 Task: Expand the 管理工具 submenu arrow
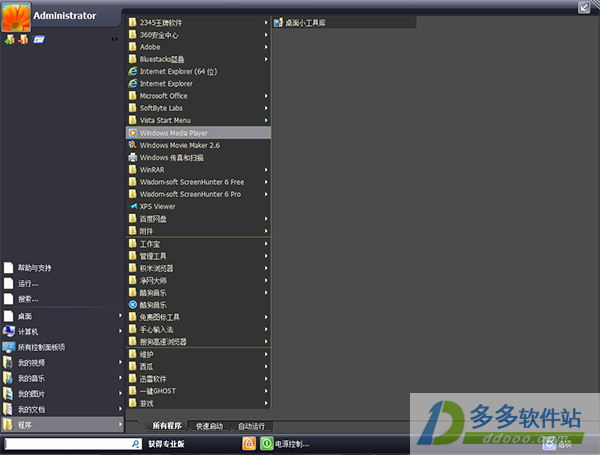tap(266, 256)
